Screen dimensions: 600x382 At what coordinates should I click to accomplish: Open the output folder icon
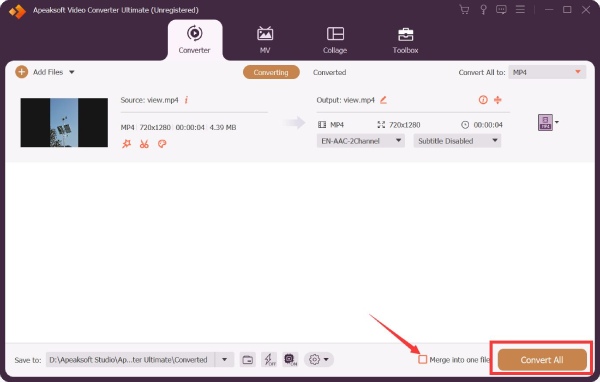(248, 360)
